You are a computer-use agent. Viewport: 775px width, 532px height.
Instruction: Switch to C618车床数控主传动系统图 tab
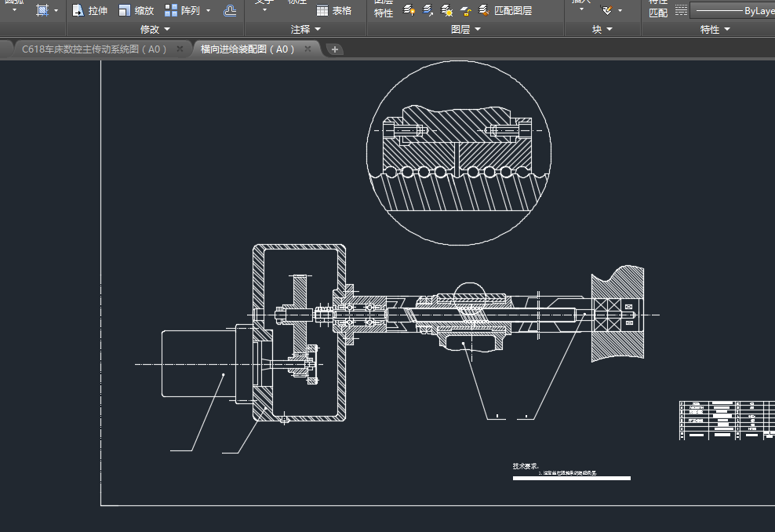tap(94, 49)
